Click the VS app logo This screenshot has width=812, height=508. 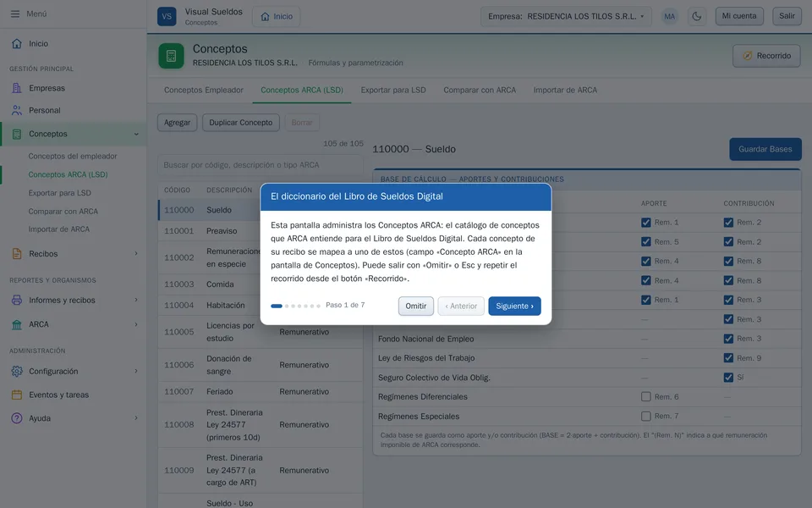point(167,16)
